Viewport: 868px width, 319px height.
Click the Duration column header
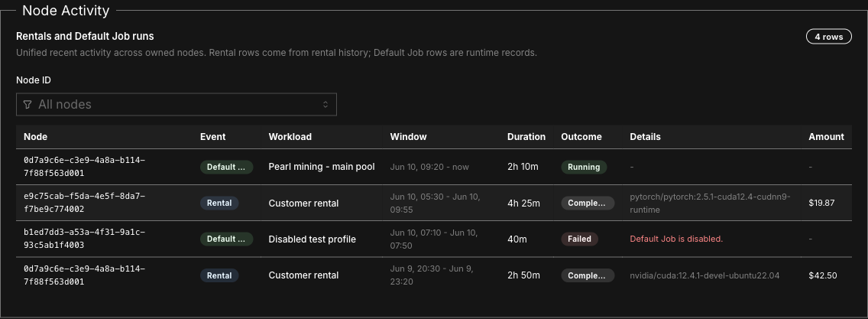(x=526, y=137)
